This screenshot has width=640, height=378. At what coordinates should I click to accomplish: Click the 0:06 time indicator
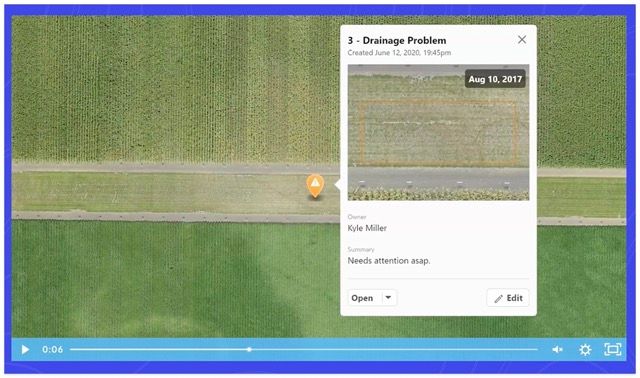coord(53,350)
